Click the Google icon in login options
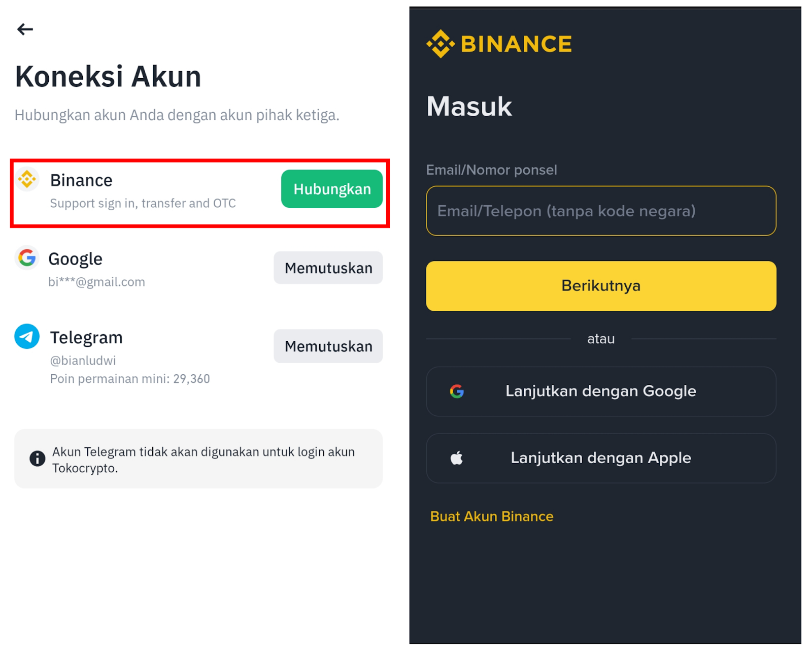The height and width of the screenshot is (650, 812). tap(457, 391)
